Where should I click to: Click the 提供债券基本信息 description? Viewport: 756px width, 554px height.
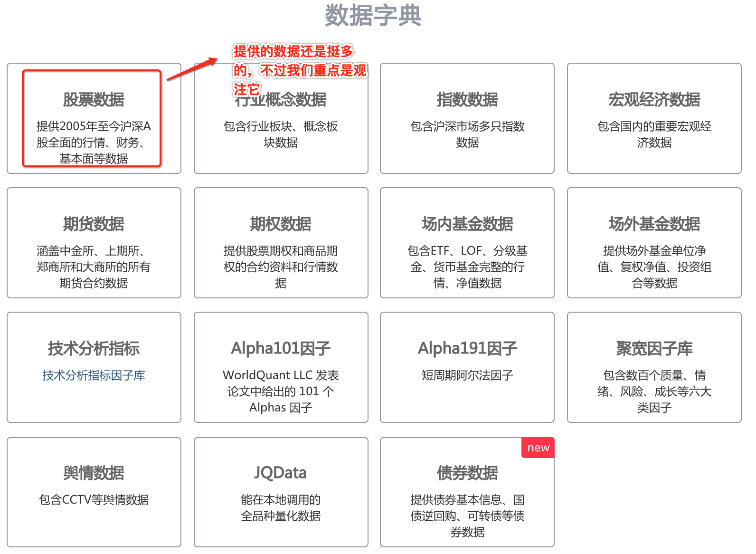coord(467,516)
